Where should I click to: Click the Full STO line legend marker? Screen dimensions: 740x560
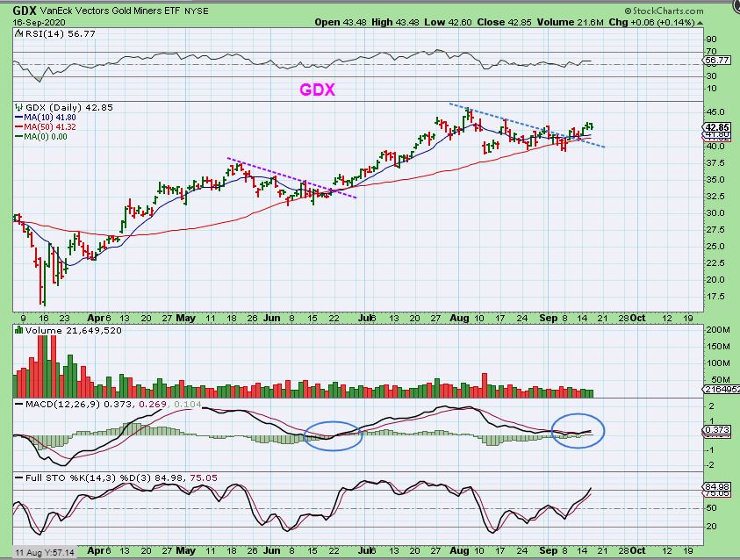point(19,477)
